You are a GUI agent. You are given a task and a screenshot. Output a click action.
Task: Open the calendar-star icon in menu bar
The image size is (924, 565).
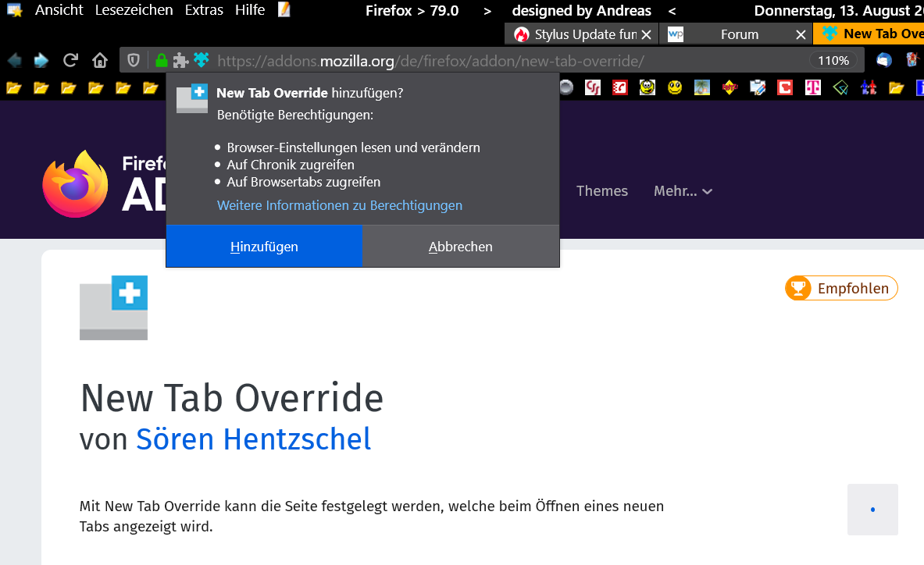pos(14,10)
